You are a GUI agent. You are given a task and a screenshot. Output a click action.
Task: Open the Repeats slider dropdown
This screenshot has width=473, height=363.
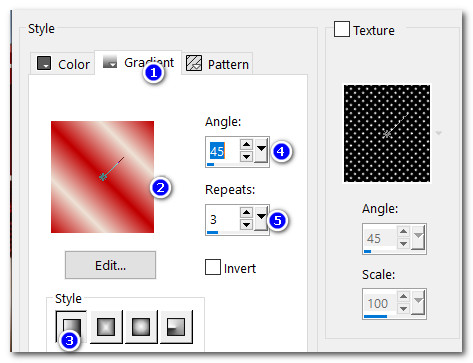pos(261,218)
